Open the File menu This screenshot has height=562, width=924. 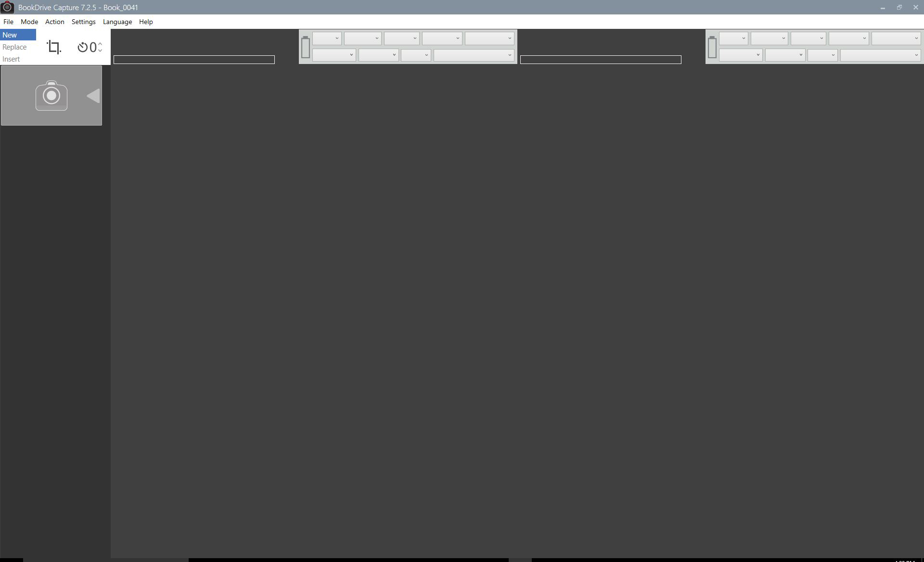(8, 22)
